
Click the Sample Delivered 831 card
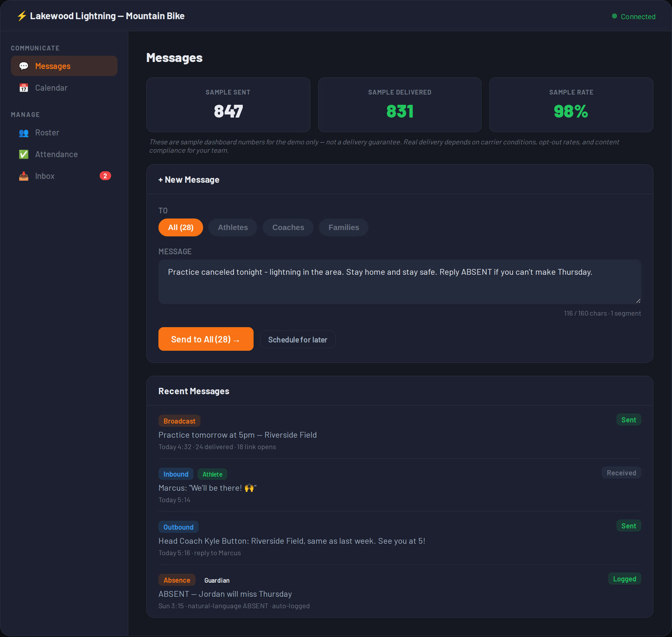pos(400,105)
